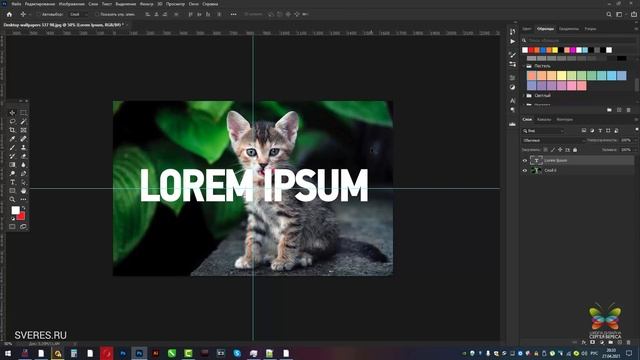Viewport: 640px width, 360px height.
Task: Delete swatch using trash icon
Action: 629,110
